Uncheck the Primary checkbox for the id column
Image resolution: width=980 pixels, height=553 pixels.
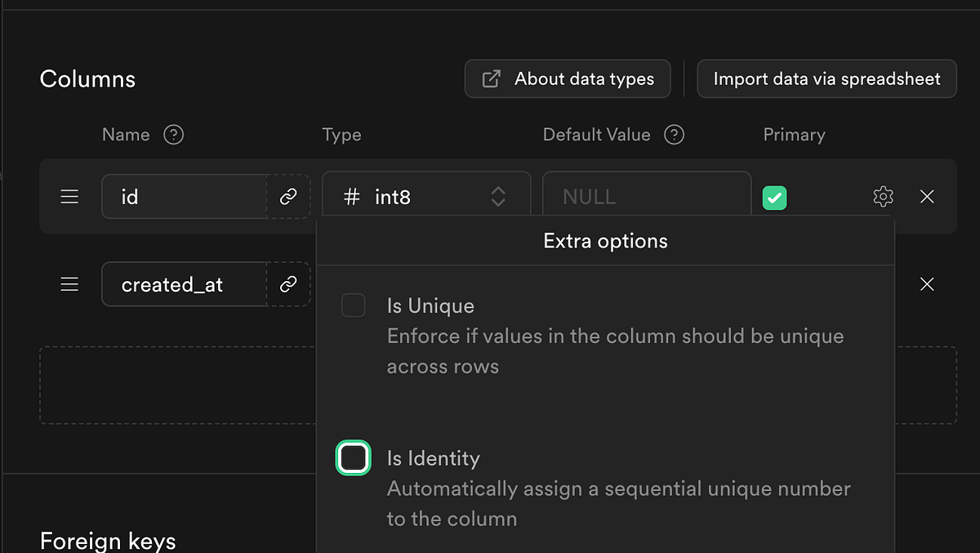pyautogui.click(x=774, y=197)
